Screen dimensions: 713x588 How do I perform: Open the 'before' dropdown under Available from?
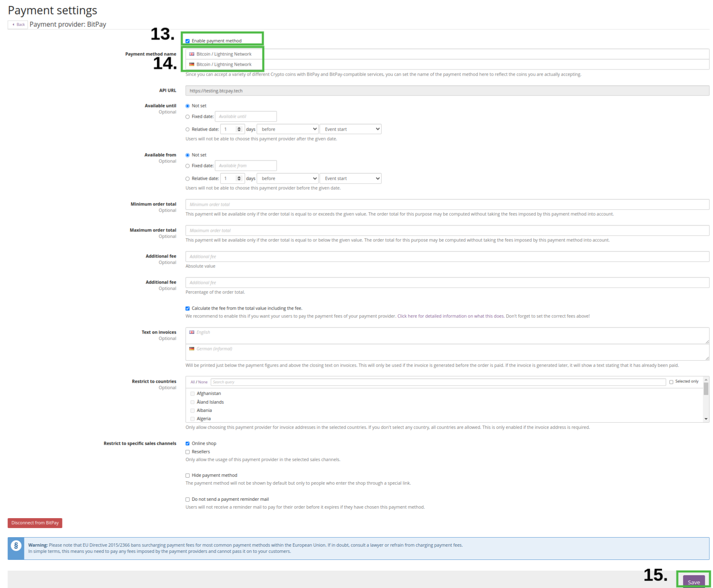(287, 178)
